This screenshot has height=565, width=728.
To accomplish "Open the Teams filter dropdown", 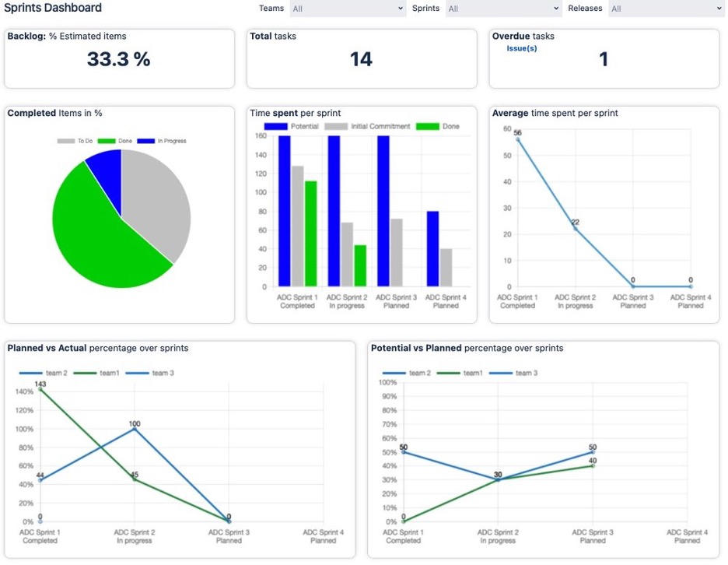I will [348, 9].
